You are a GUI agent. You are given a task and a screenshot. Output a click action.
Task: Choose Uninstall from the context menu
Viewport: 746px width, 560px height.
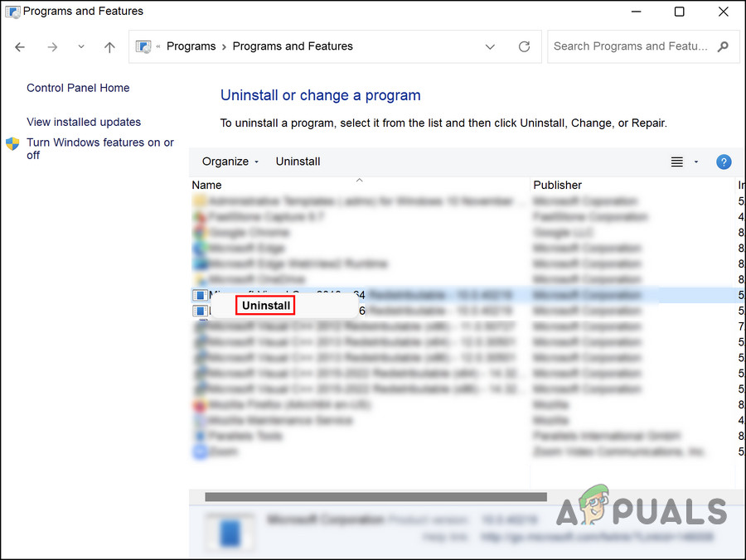264,305
